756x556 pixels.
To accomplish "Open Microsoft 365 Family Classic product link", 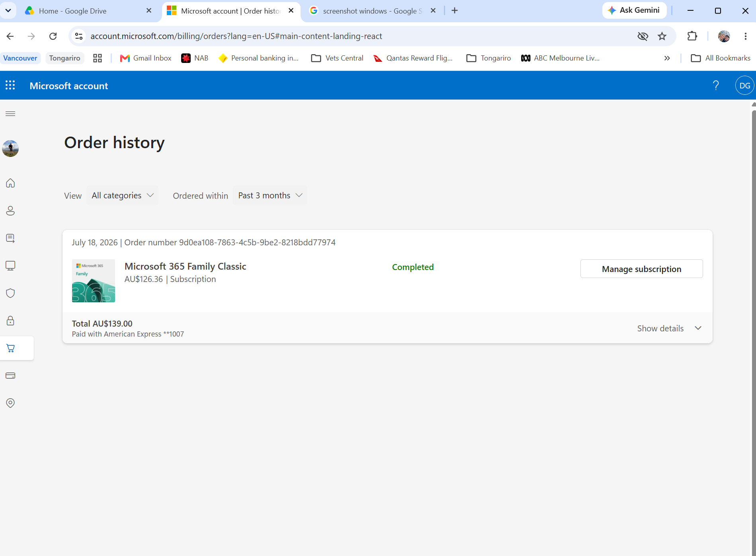I will [x=185, y=266].
